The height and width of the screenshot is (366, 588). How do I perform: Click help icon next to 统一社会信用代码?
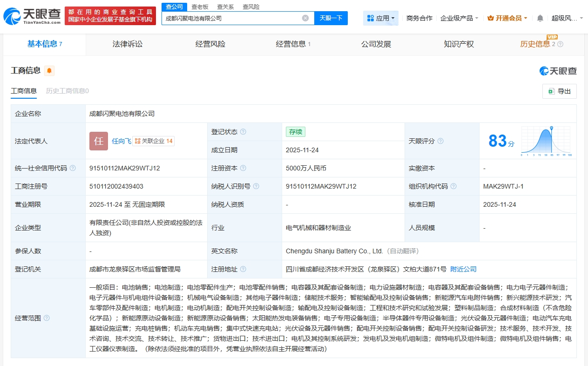(x=73, y=168)
